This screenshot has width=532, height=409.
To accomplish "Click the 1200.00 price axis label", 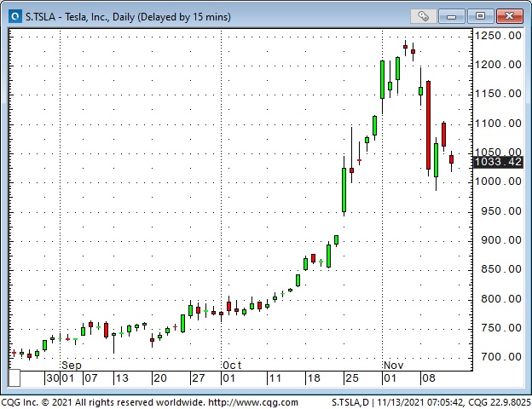I will coord(498,65).
